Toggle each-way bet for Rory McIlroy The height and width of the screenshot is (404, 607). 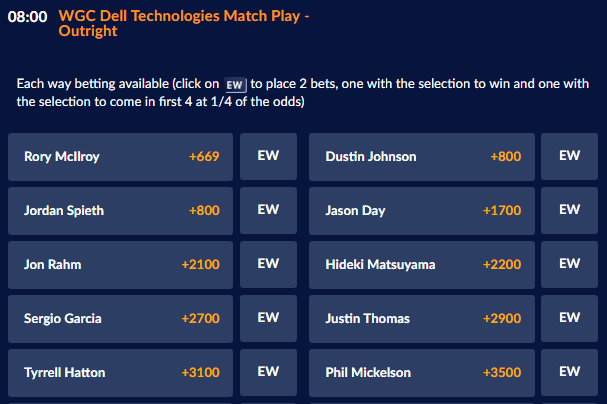click(x=268, y=156)
